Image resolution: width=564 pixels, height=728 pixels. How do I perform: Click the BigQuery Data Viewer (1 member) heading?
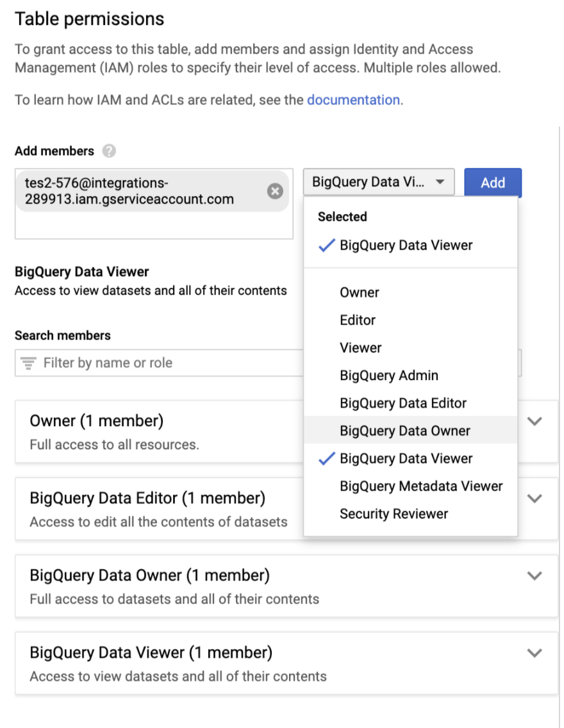(151, 652)
